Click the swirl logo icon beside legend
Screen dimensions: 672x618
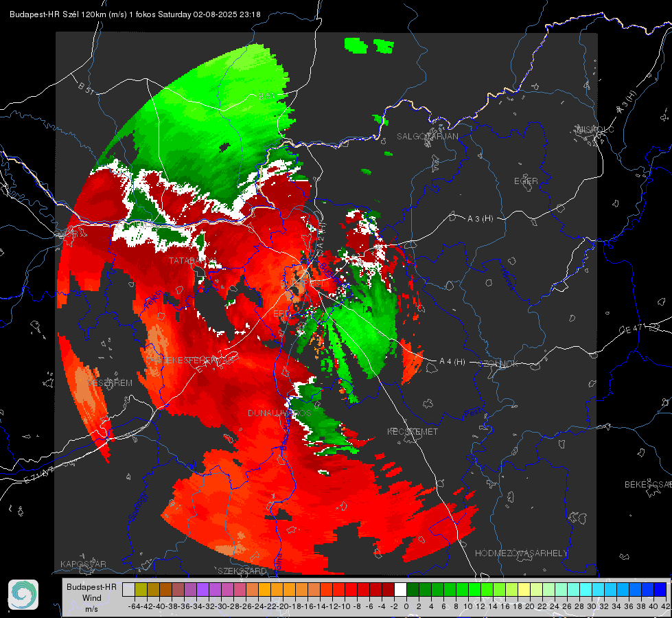coord(23,595)
